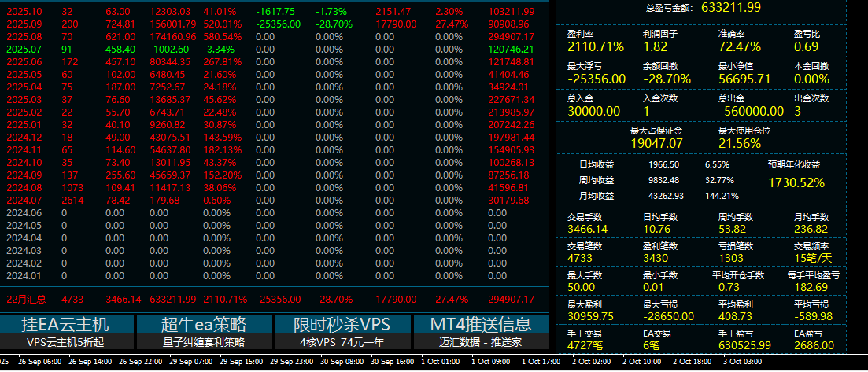868x372 pixels.
Task: Click the 最大使用仓位 value 21.56%
Action: click(740, 143)
